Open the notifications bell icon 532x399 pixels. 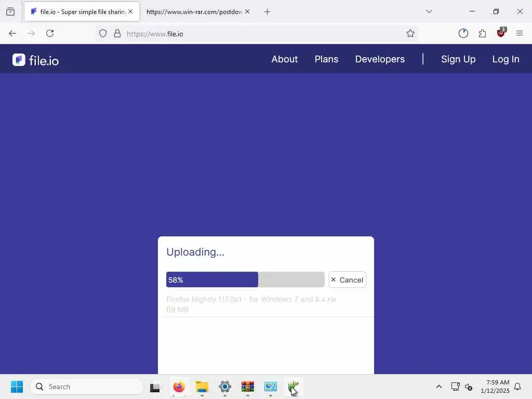click(517, 387)
